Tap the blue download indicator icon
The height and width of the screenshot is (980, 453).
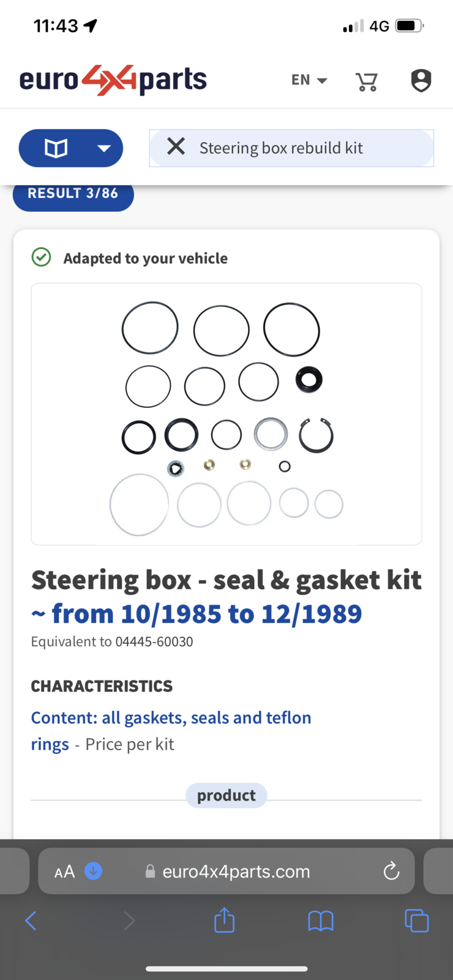(93, 870)
